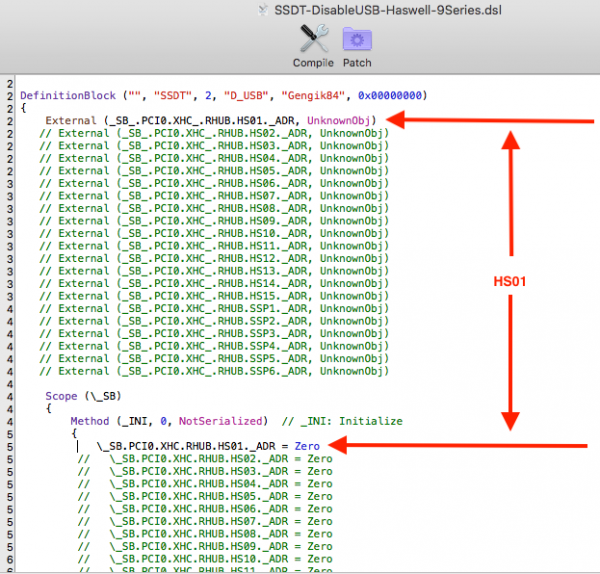Select the "Gengik84" string
This screenshot has width=600, height=574.
pyautogui.click(x=313, y=96)
